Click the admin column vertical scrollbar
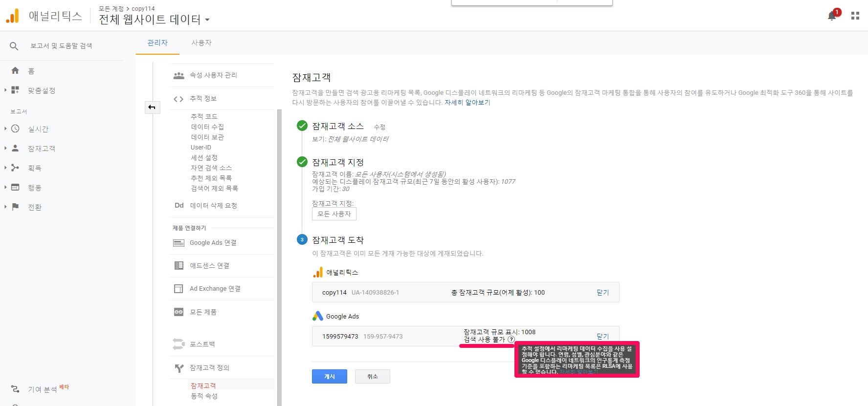The height and width of the screenshot is (406, 868). [x=279, y=254]
